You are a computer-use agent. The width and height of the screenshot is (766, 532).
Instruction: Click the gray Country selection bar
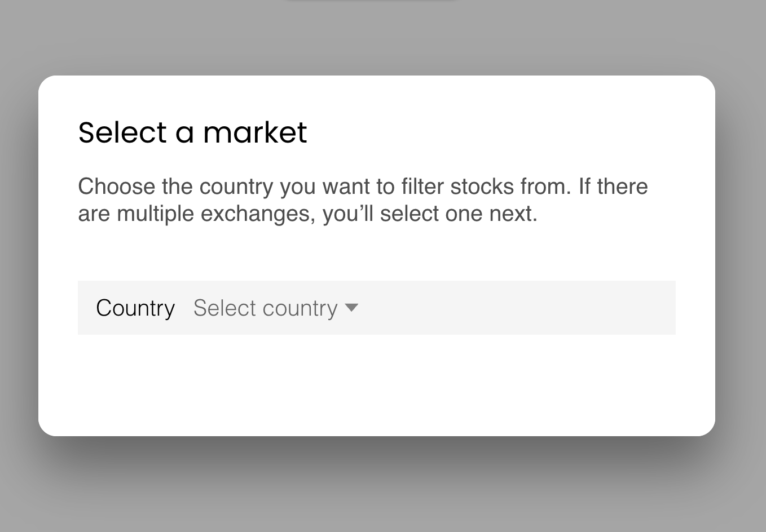tap(377, 308)
